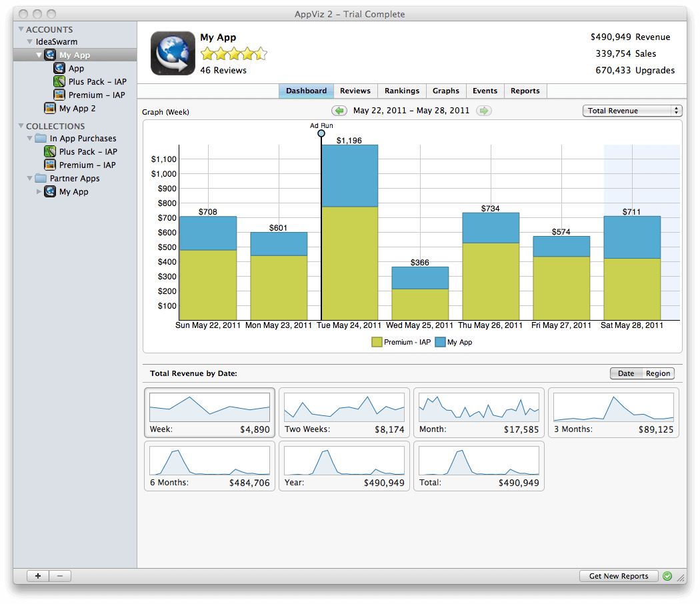Click the $1,196 Tuesday bar

coord(349,232)
